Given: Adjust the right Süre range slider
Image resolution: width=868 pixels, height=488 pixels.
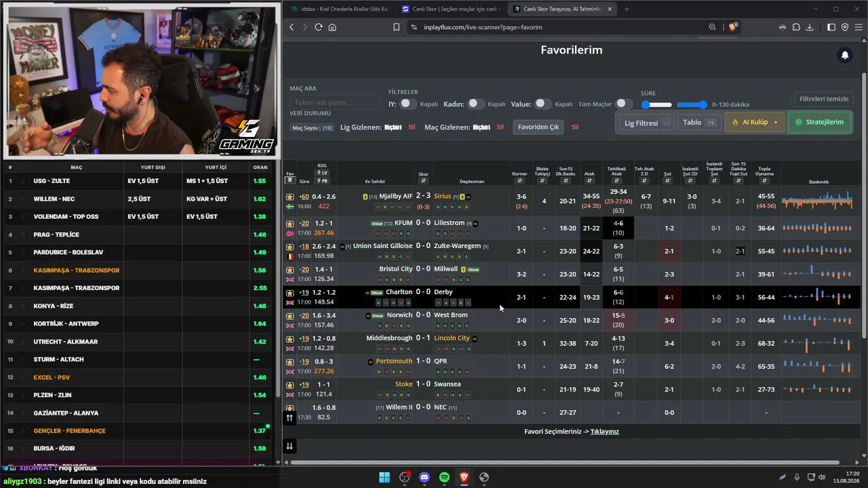Looking at the screenshot, I should 703,104.
